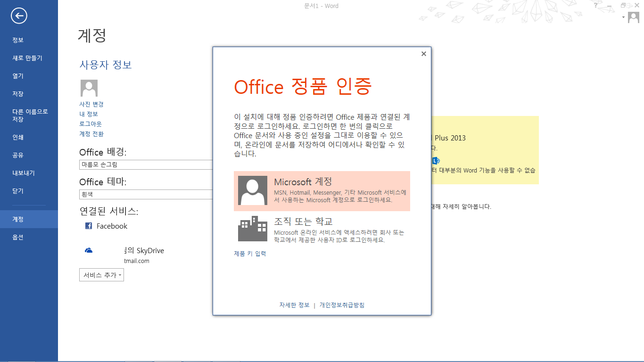Close the Office 정품 인증 dialog

pos(423,54)
